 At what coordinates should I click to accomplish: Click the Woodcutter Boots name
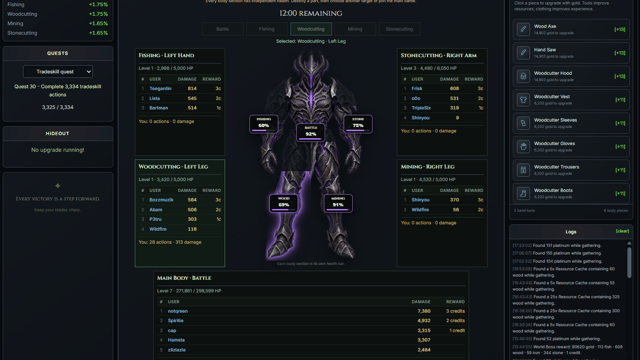tap(553, 190)
